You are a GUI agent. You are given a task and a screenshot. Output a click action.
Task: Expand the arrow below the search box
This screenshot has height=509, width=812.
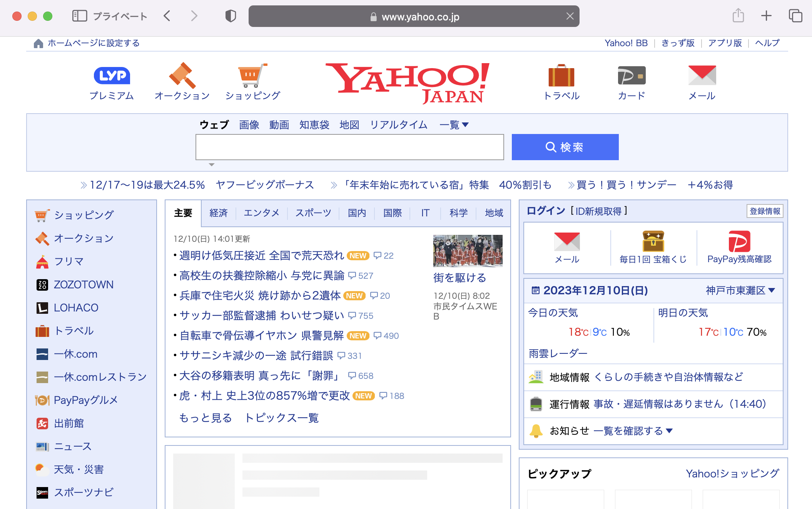[x=211, y=165]
